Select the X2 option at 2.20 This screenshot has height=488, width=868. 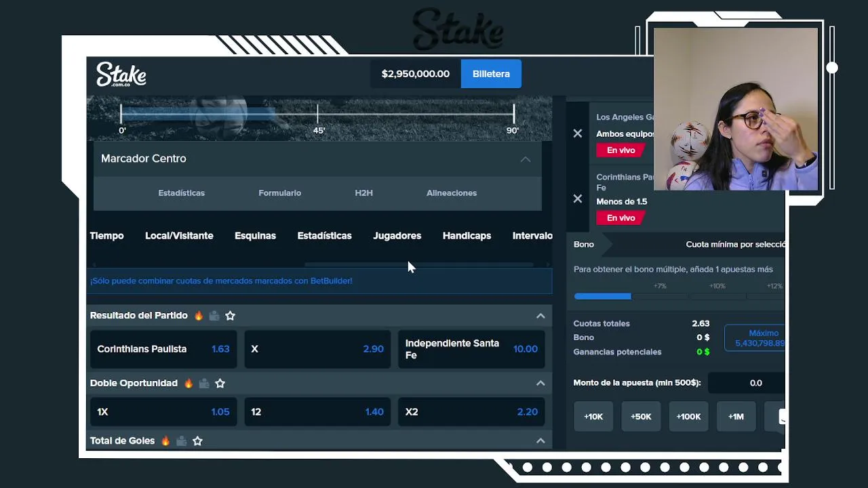471,412
